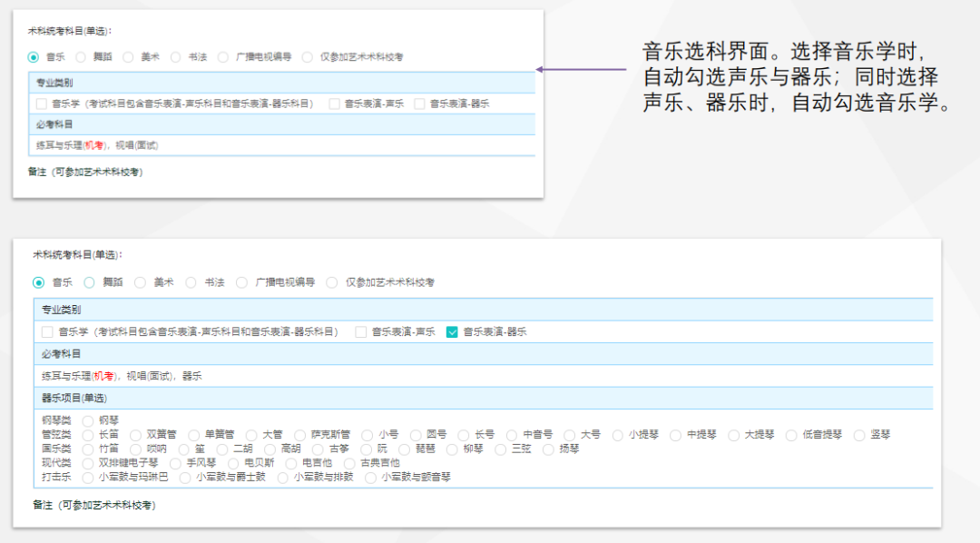The width and height of the screenshot is (980, 543).
Task: Choose 中提琴 instrument radio button
Action: pyautogui.click(x=676, y=435)
